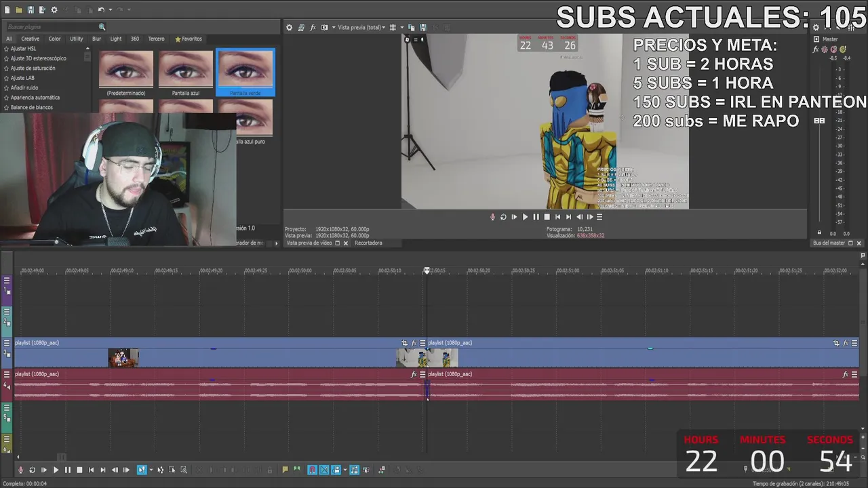The height and width of the screenshot is (488, 868).
Task: Open master bus FX icon
Action: pos(816,49)
